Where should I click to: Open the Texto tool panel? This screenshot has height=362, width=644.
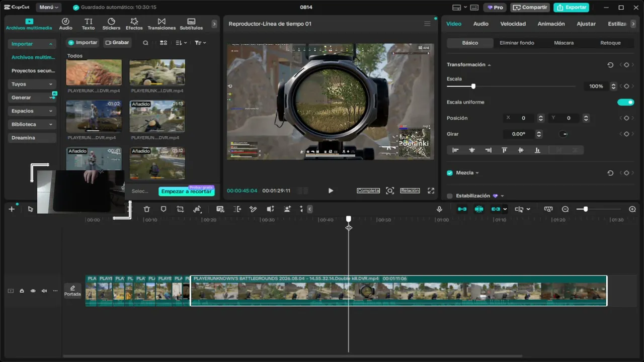89,24
